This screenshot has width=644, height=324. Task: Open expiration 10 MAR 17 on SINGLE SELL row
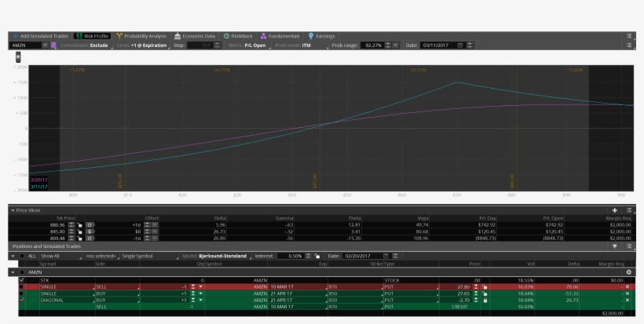click(x=298, y=287)
